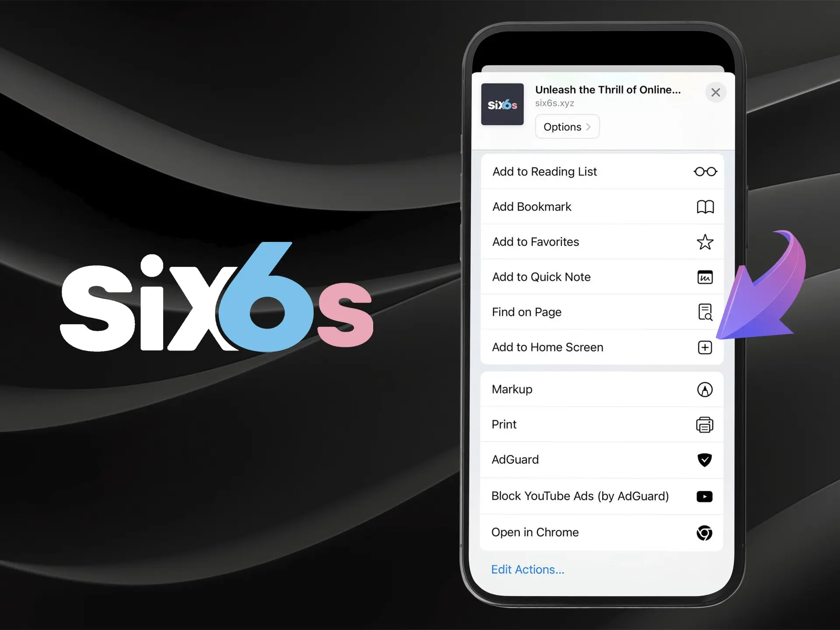Tap the Add to Home Screen icon
Screen dimensions: 840x630
tap(705, 347)
